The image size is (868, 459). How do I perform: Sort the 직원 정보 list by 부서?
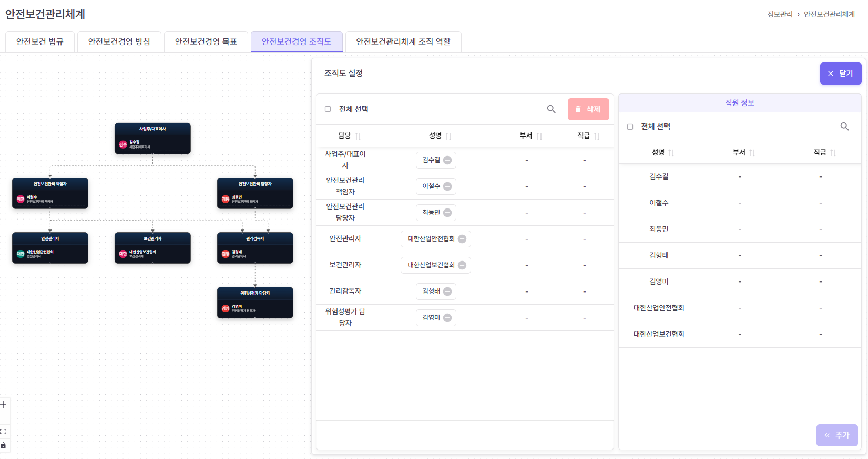pos(752,153)
